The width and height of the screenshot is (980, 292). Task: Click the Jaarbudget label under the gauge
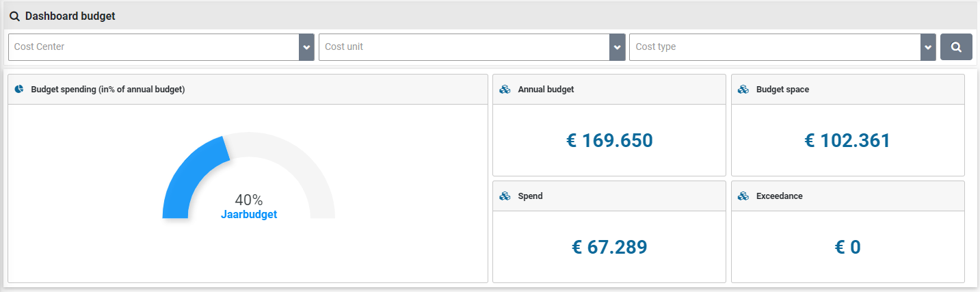(249, 214)
